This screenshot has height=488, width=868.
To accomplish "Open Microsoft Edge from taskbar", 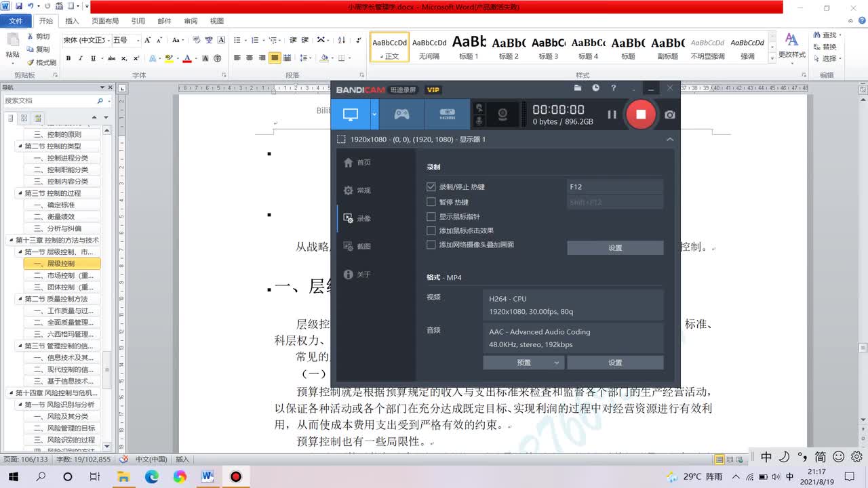I will pyautogui.click(x=151, y=477).
